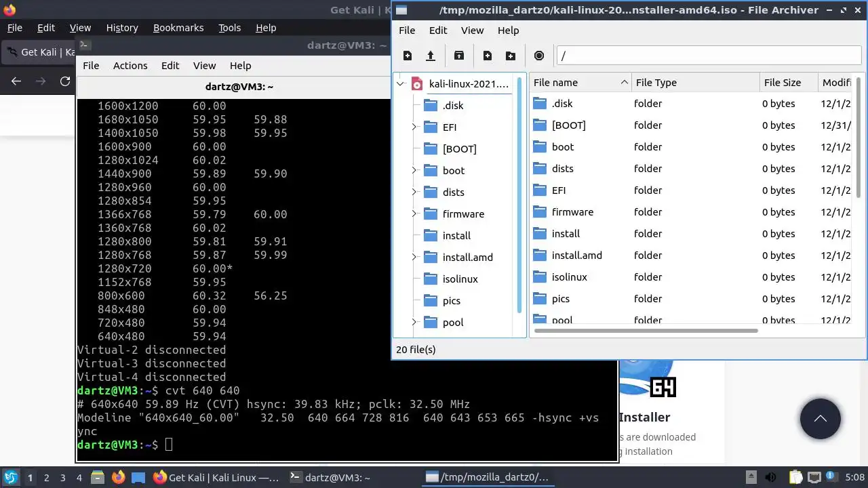Expand the boot folder in tree
Image resolution: width=868 pixels, height=488 pixels.
coord(414,170)
